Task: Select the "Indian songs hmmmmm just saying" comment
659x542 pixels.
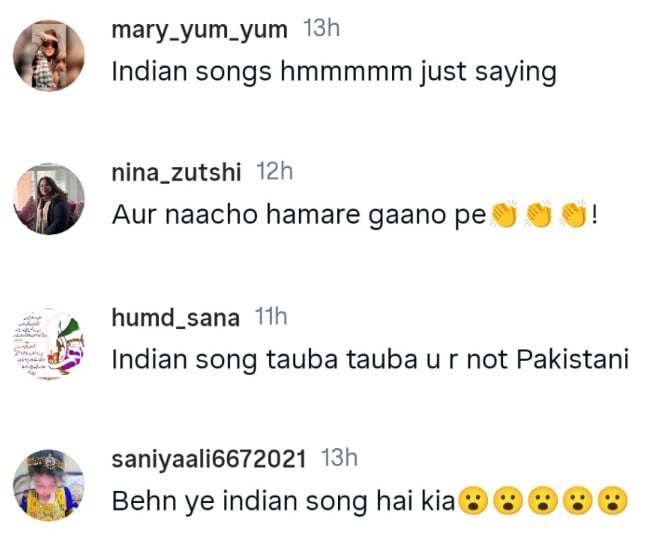Action: click(x=333, y=72)
